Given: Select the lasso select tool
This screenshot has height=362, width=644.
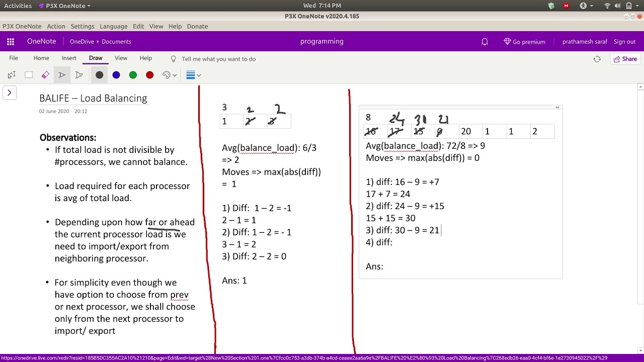Looking at the screenshot, I should [29, 75].
